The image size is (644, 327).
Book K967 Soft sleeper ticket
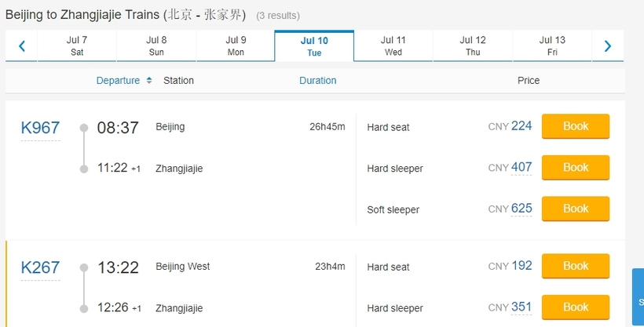[x=576, y=209]
